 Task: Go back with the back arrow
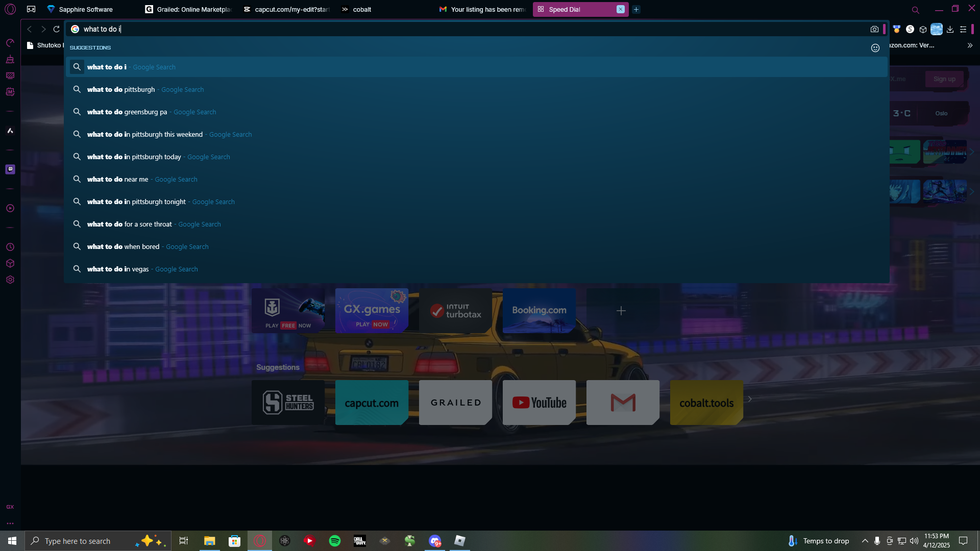[30, 29]
